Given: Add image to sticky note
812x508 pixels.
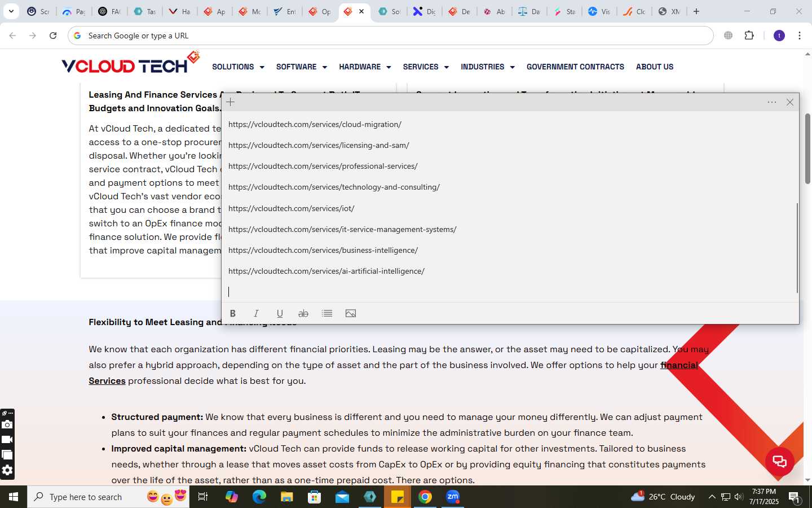Looking at the screenshot, I should pyautogui.click(x=351, y=313).
